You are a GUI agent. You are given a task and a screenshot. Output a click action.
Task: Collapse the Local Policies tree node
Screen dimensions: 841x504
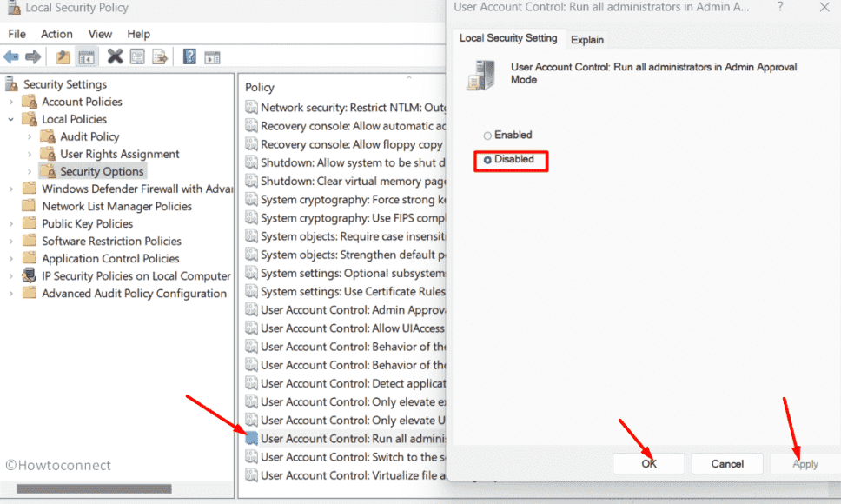(x=10, y=119)
